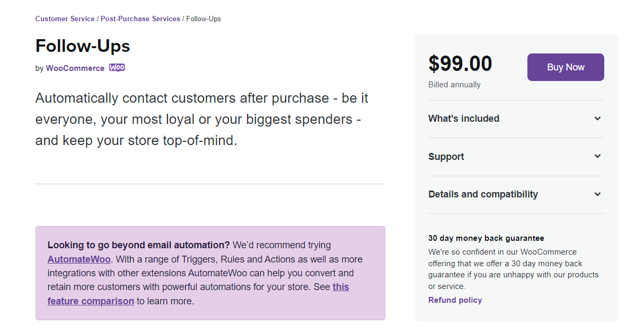The image size is (644, 334).
Task: Select the Follow-Ups breadcrumb item
Action: pyautogui.click(x=204, y=19)
